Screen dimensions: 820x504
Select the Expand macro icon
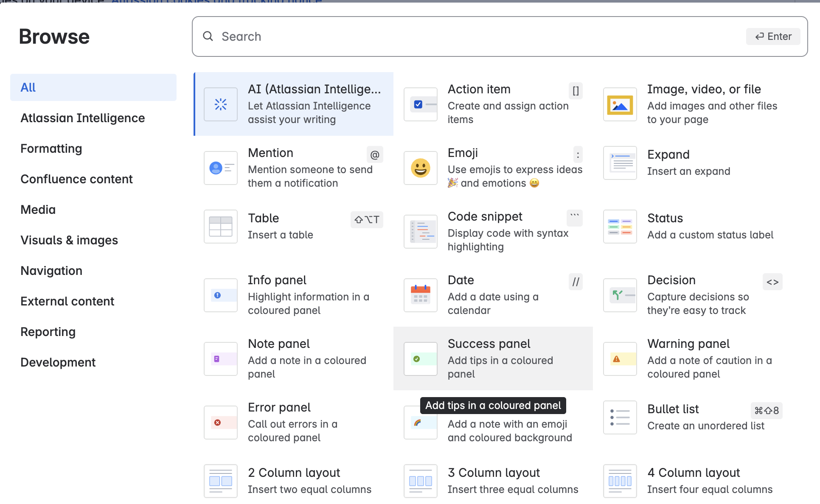[x=620, y=163]
